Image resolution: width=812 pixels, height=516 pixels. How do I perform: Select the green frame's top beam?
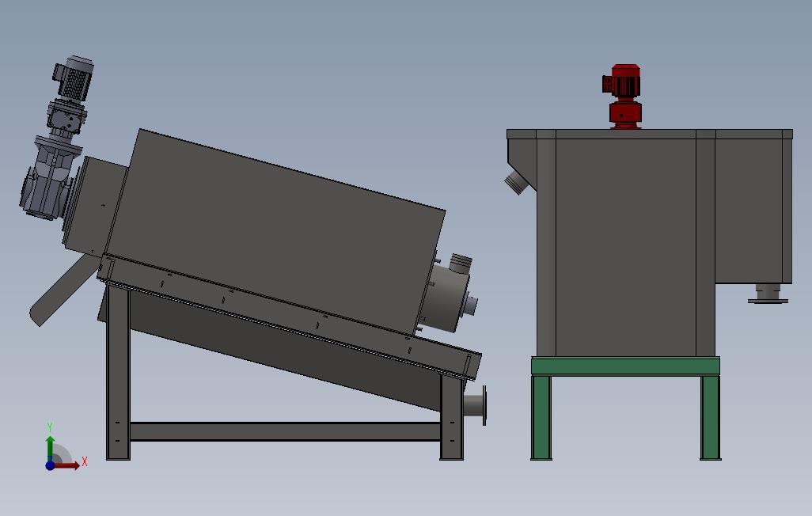click(625, 366)
